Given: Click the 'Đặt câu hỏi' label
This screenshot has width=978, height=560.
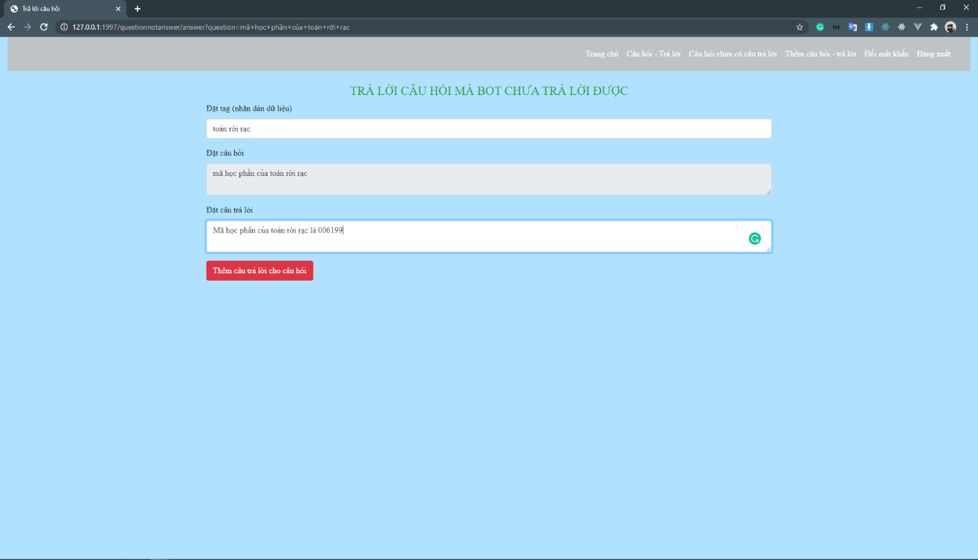Looking at the screenshot, I should click(x=225, y=153).
